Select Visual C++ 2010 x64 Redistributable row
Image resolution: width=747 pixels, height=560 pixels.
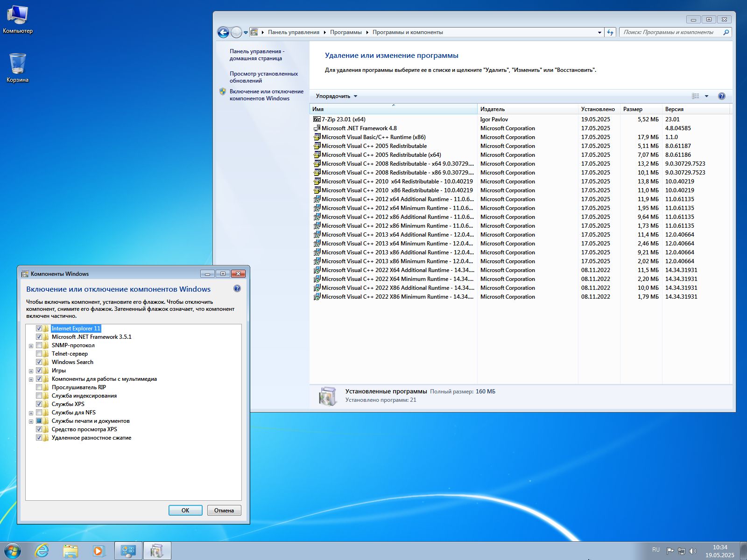521,182
